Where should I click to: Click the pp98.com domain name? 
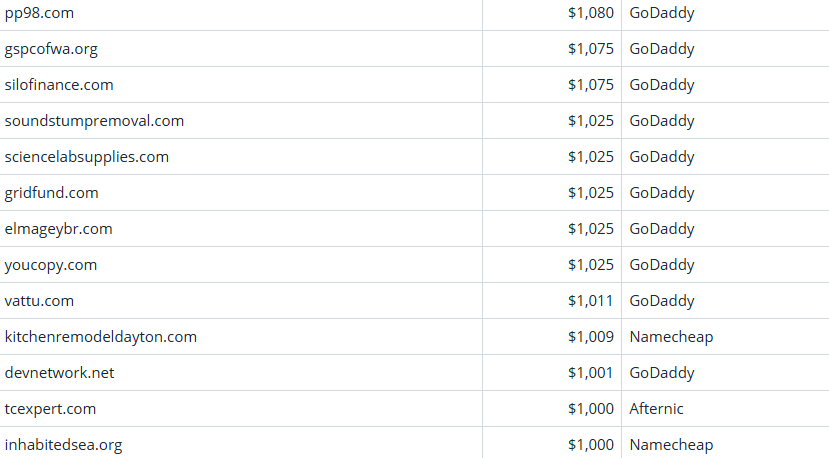point(39,13)
